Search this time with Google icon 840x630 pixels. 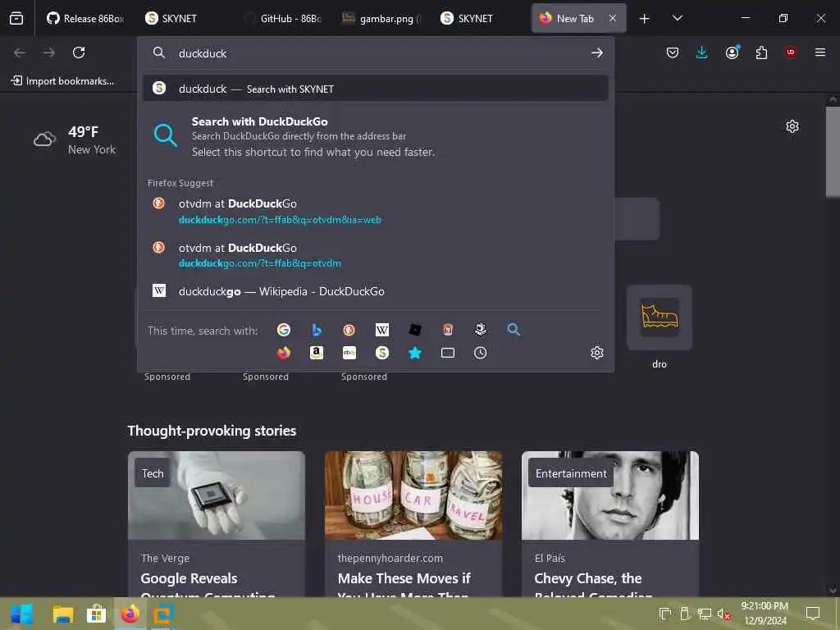coord(283,330)
